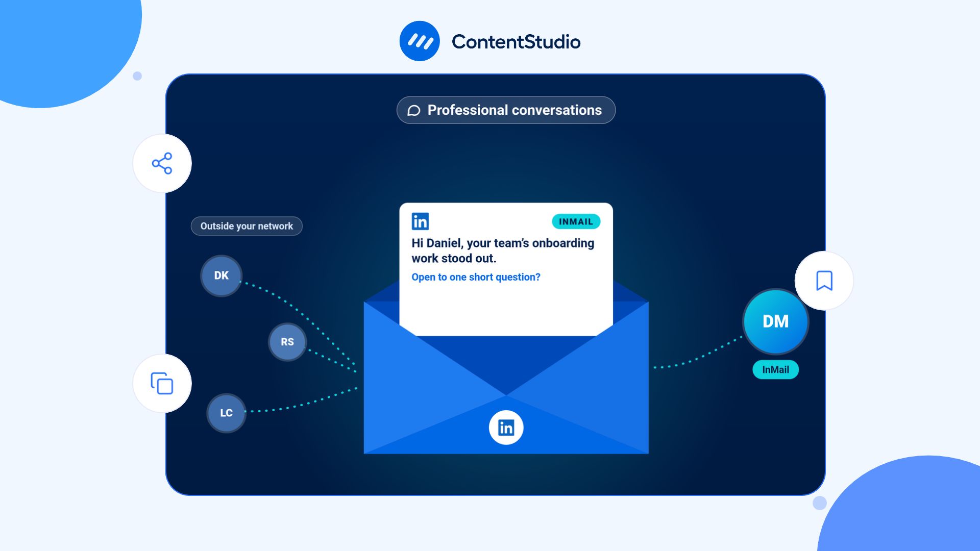Select the LC avatar
980x551 pixels.
226,413
